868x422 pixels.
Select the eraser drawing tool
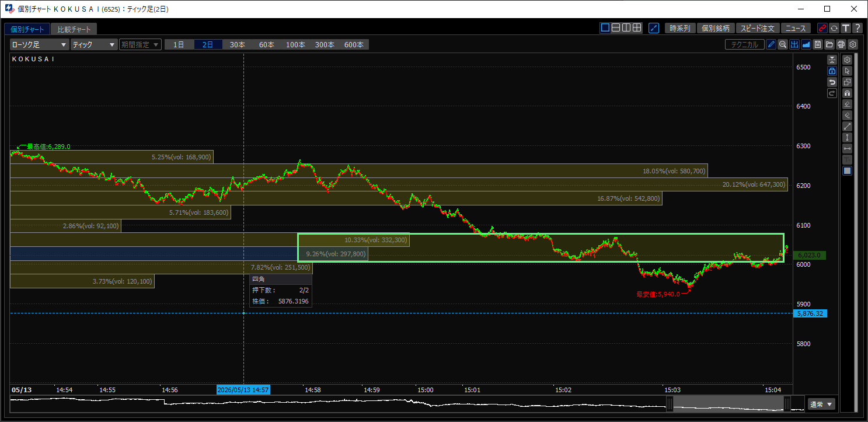848,104
